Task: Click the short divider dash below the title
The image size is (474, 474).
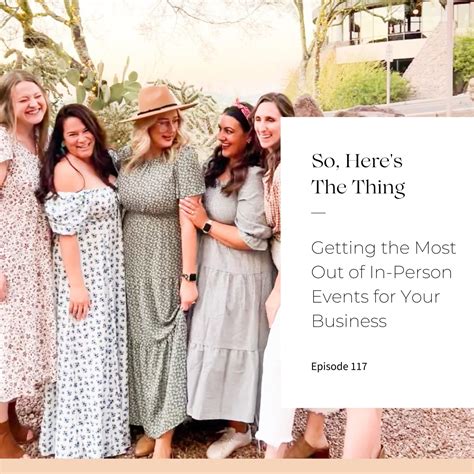Action: (x=318, y=213)
